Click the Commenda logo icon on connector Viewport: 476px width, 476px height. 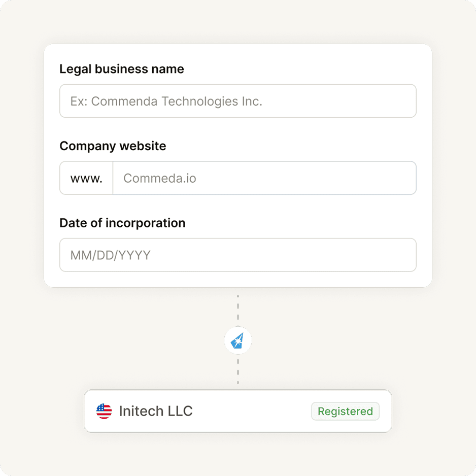(x=237, y=341)
